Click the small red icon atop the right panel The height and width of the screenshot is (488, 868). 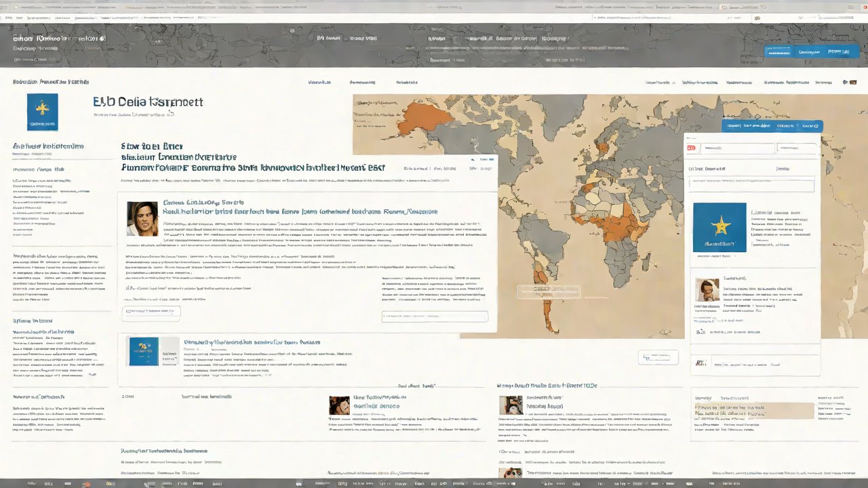point(692,148)
